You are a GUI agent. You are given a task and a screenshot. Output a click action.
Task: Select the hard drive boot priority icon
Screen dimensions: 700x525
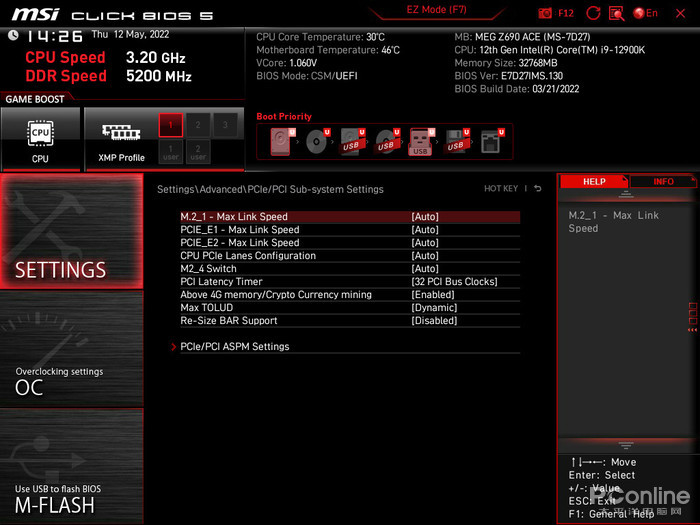coord(282,142)
